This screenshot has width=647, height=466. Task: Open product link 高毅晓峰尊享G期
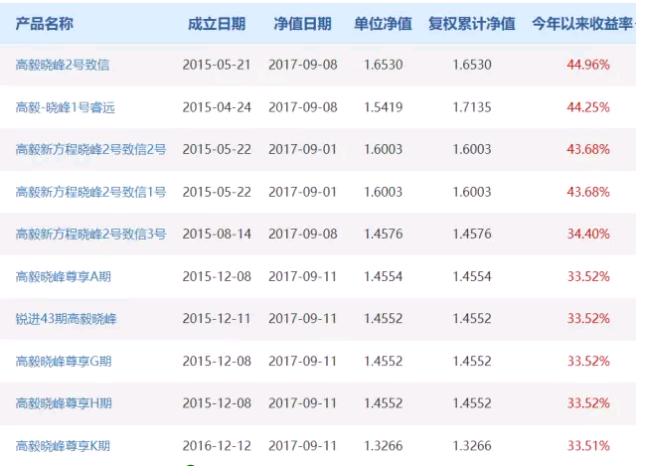tap(64, 361)
